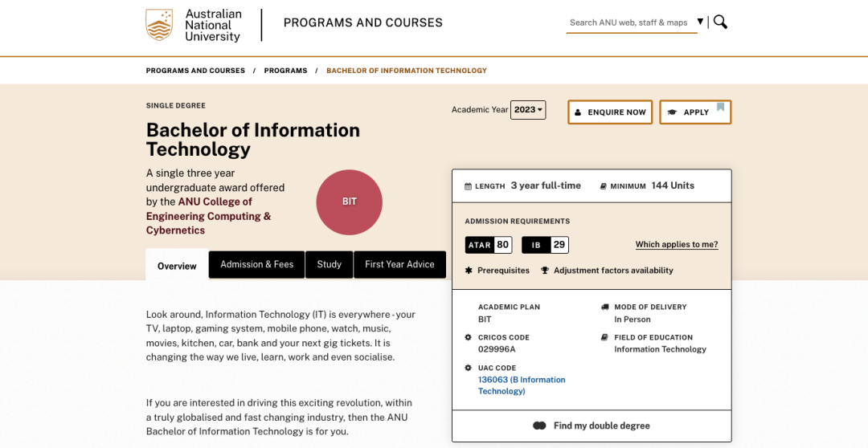This screenshot has height=448, width=868.
Task: Click the magnifying glass search icon
Action: (720, 22)
